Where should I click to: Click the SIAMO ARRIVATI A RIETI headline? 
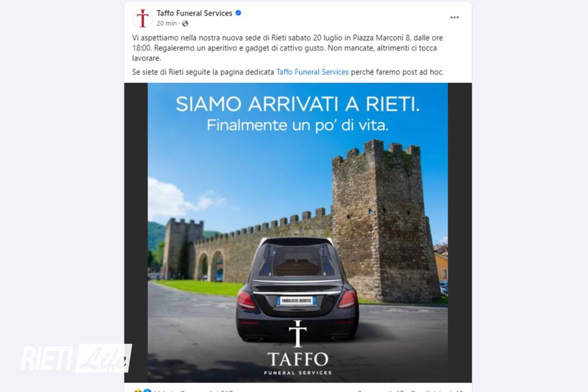pyautogui.click(x=298, y=104)
